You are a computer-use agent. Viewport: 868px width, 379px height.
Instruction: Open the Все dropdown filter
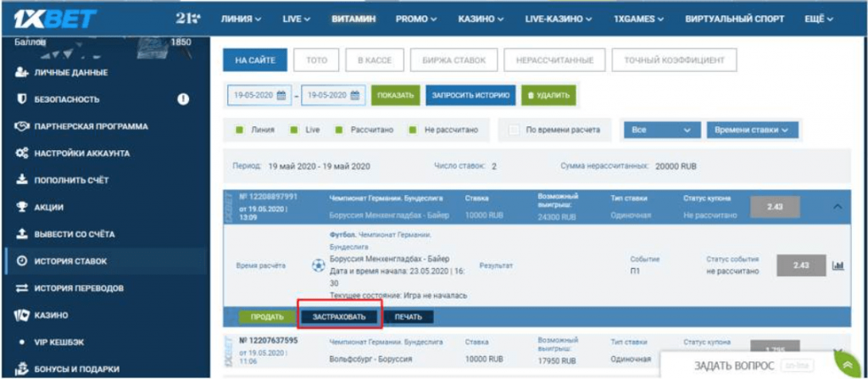(x=659, y=131)
